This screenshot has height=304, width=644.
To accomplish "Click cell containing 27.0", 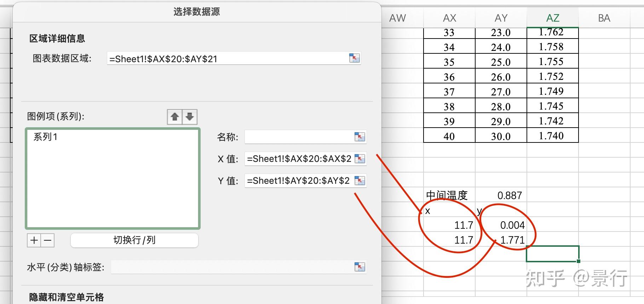I will click(501, 91).
